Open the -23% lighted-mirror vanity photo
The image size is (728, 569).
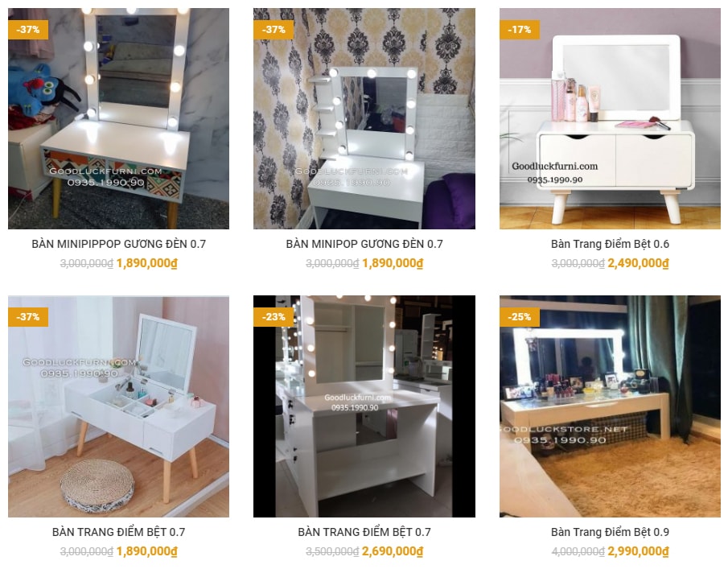364,406
